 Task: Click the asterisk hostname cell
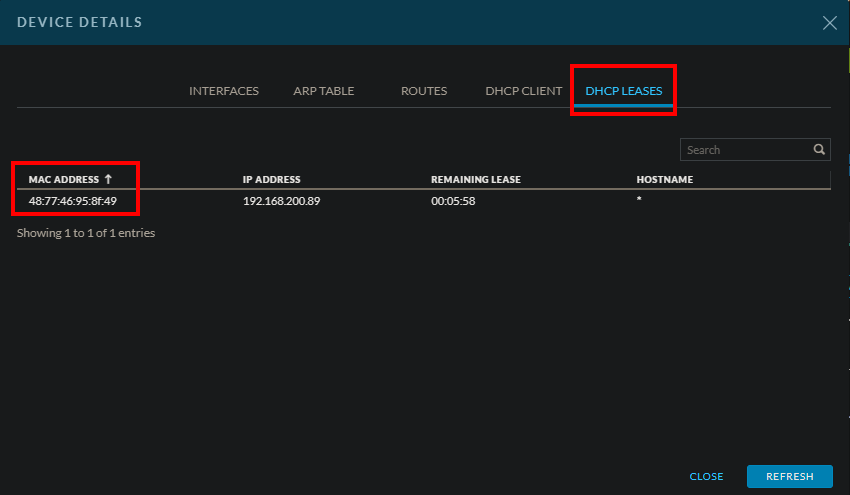pos(639,202)
